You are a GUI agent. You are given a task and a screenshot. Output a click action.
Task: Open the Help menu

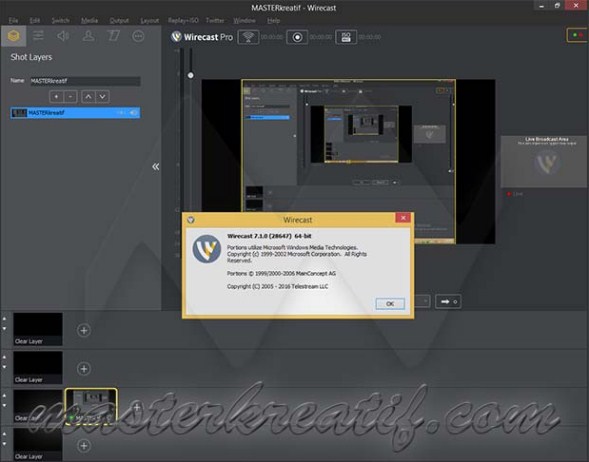pos(273,20)
